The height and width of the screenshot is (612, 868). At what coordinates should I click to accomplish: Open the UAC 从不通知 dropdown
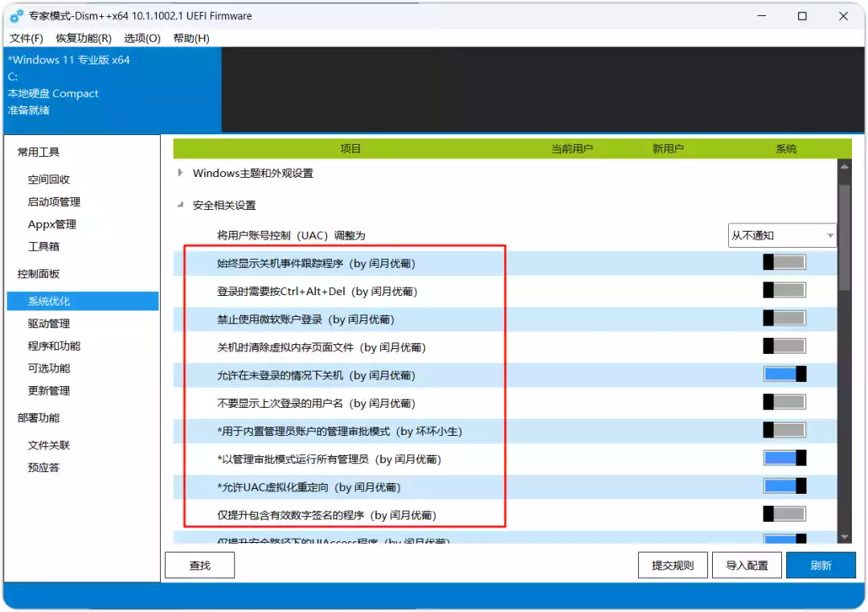(x=782, y=236)
